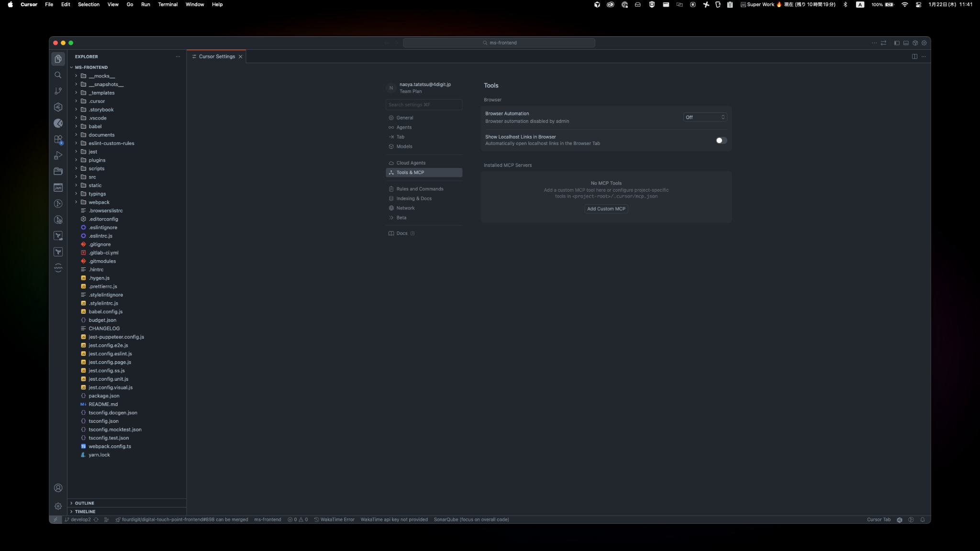Toggle primary sidebar layout icon in title bar
This screenshot has width=980, height=551.
pos(897,43)
